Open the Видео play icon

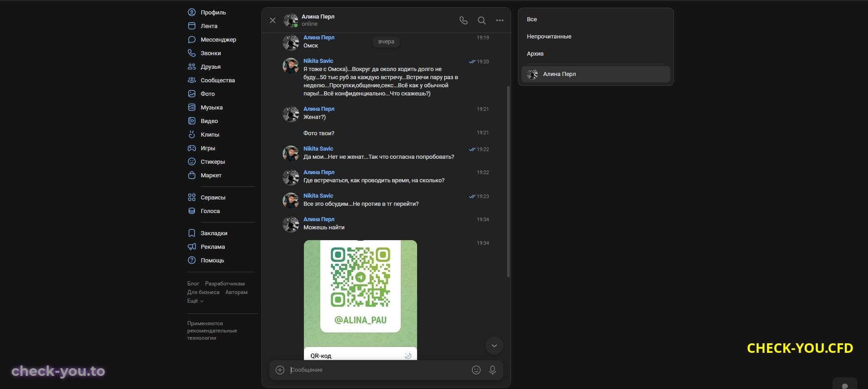pyautogui.click(x=192, y=121)
